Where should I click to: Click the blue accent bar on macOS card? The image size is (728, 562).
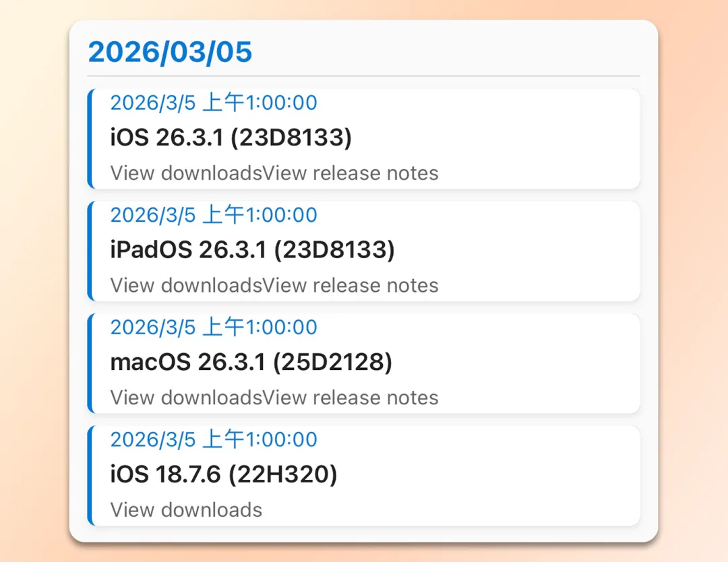[90, 363]
